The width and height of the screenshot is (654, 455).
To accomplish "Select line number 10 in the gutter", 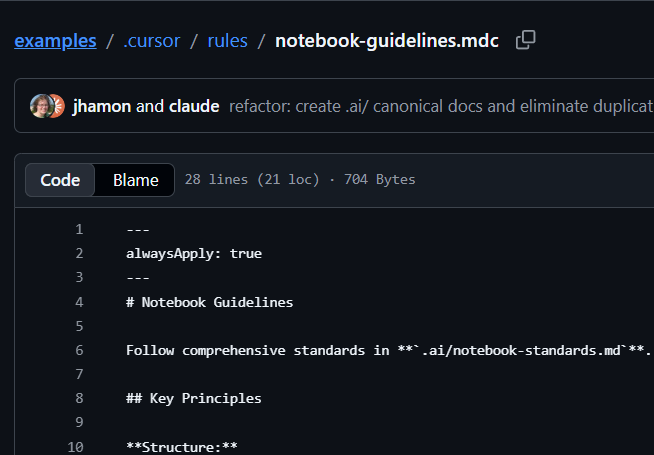I will pyautogui.click(x=76, y=446).
